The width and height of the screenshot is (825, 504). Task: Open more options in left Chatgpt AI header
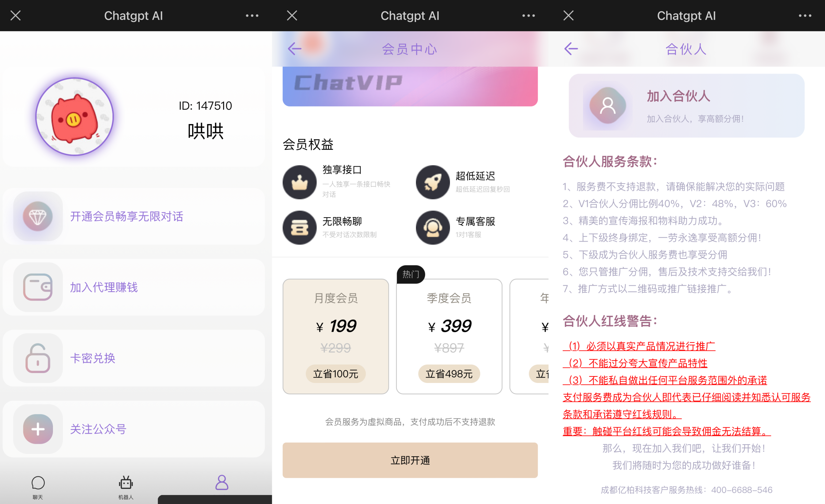click(x=252, y=15)
